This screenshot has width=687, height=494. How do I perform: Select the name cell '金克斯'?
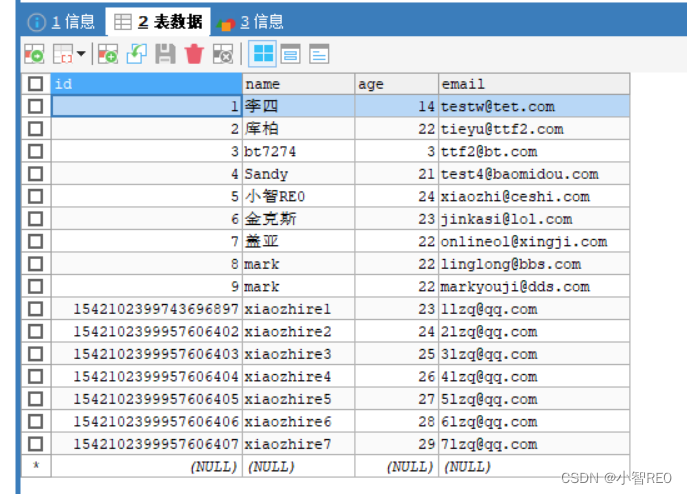(298, 219)
